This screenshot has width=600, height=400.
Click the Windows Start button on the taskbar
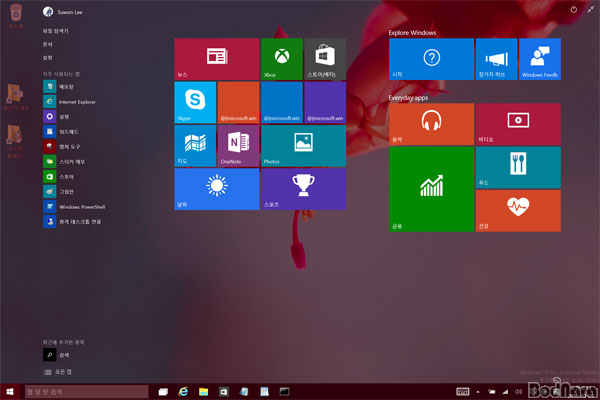(10, 392)
